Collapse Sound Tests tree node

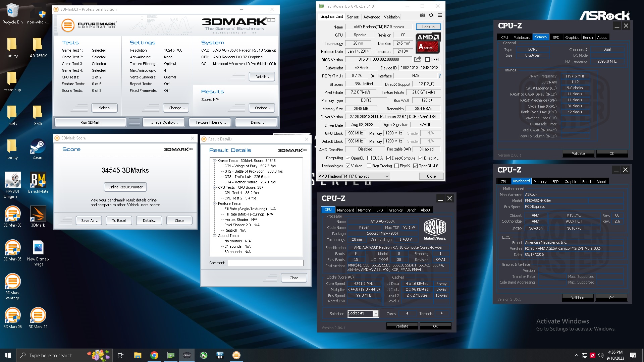point(214,236)
